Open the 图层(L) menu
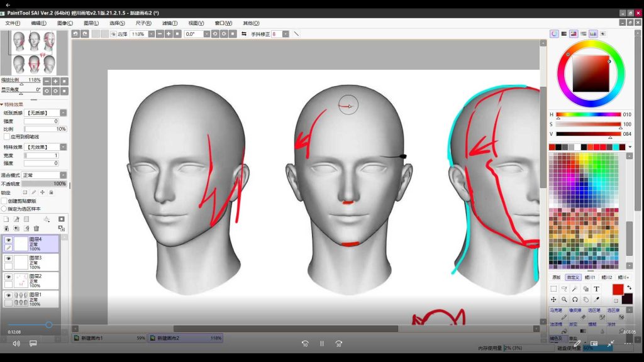This screenshot has width=644, height=362. coord(91,23)
